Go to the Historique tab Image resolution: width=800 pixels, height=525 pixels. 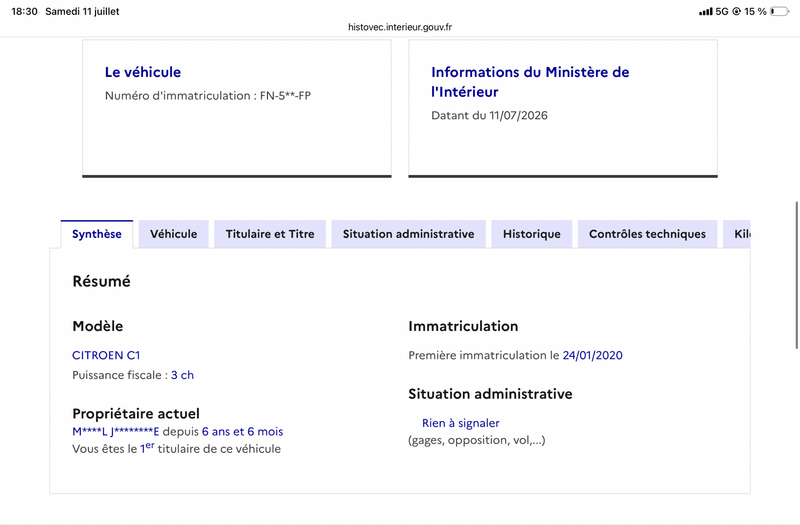pos(532,234)
